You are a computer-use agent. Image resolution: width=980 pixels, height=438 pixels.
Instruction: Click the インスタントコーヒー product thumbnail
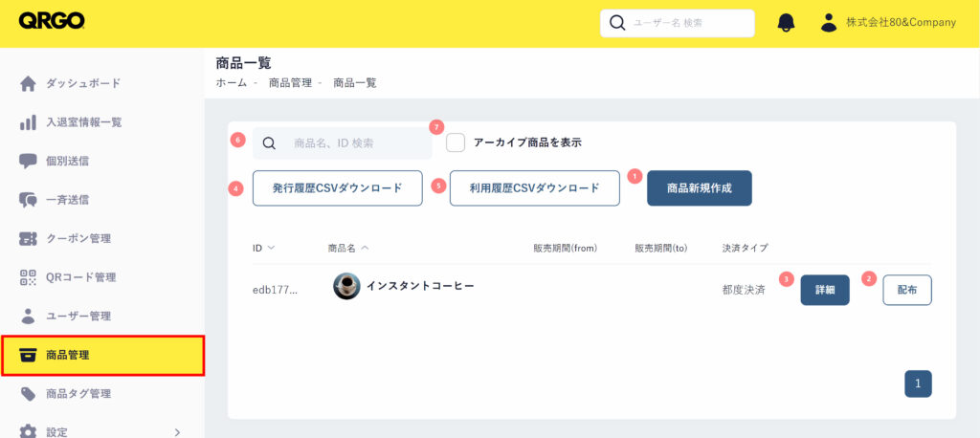[x=346, y=286]
